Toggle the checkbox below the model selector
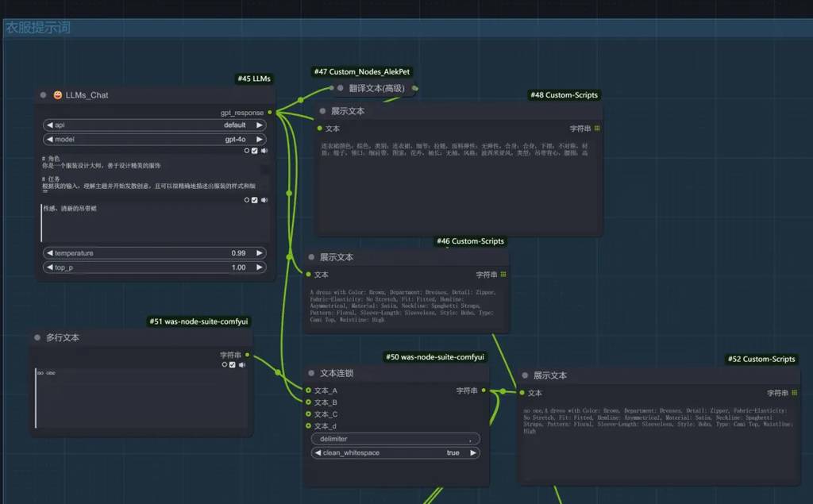Viewport: 813px width, 504px height. pos(255,150)
